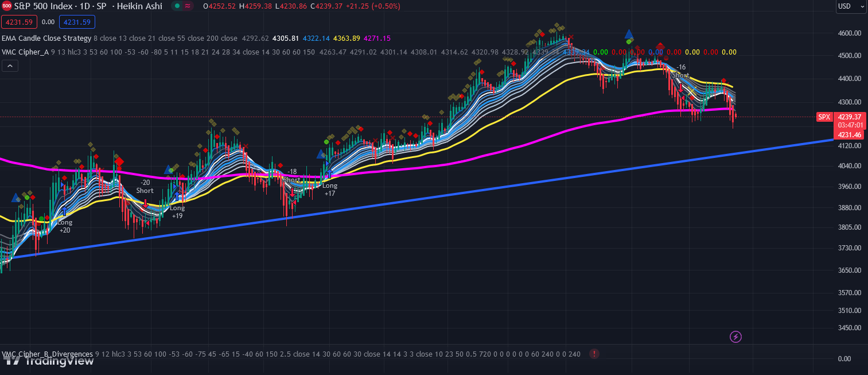The width and height of the screenshot is (868, 375).
Task: Click the 4120.00 price axis label
Action: click(850, 146)
